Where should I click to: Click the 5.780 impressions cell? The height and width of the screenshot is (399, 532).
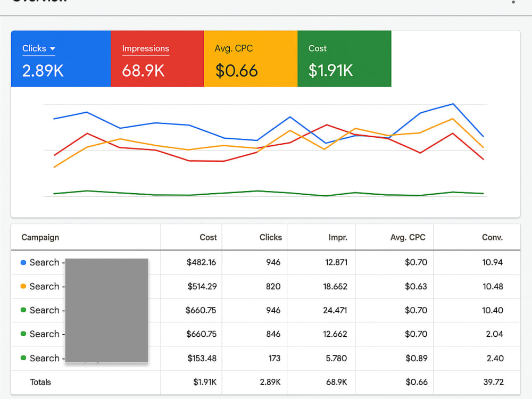(336, 358)
